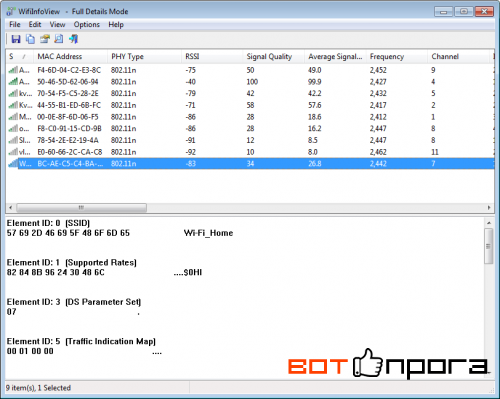Click the 'Element ID: 0 [SSID]' line
The image size is (500, 399).
48,223
